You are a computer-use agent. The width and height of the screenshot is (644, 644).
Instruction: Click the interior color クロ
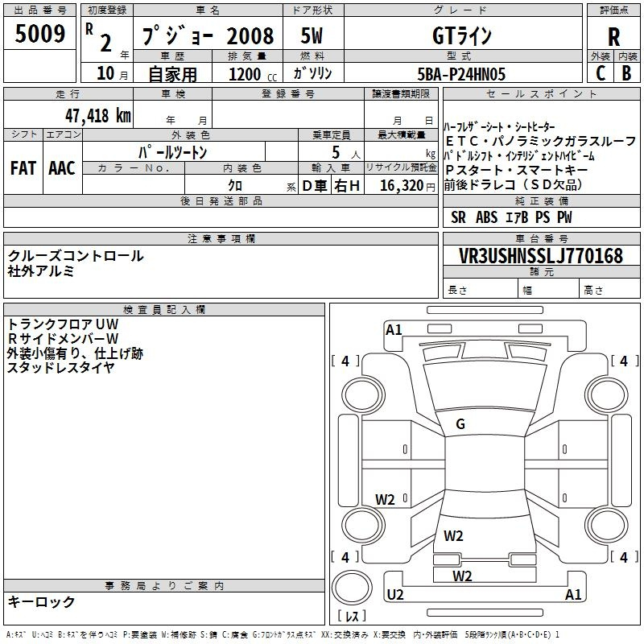click(x=235, y=186)
